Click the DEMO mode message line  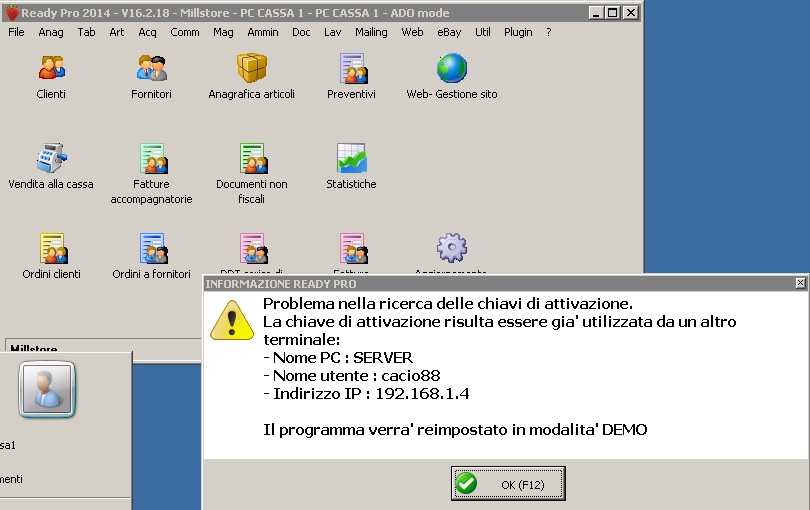[455, 429]
